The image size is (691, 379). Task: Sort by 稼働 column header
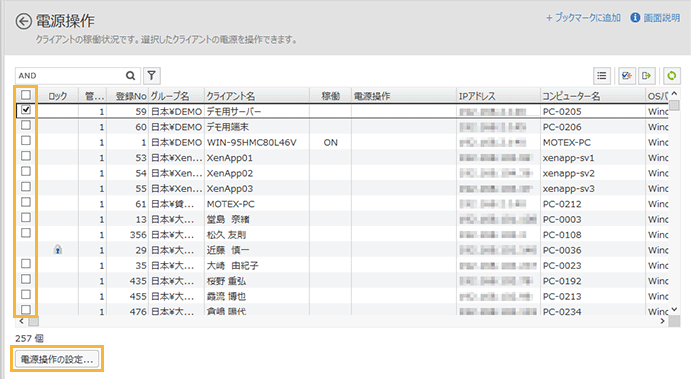pos(331,96)
